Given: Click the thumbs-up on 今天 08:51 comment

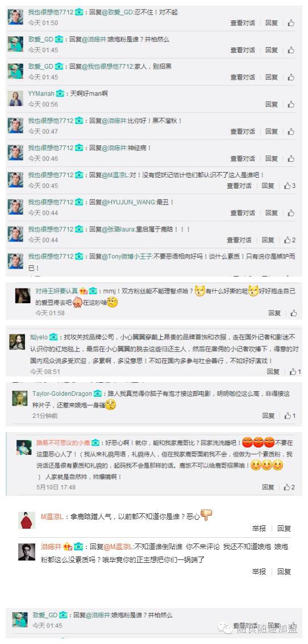Looking at the screenshot, I should [295, 371].
